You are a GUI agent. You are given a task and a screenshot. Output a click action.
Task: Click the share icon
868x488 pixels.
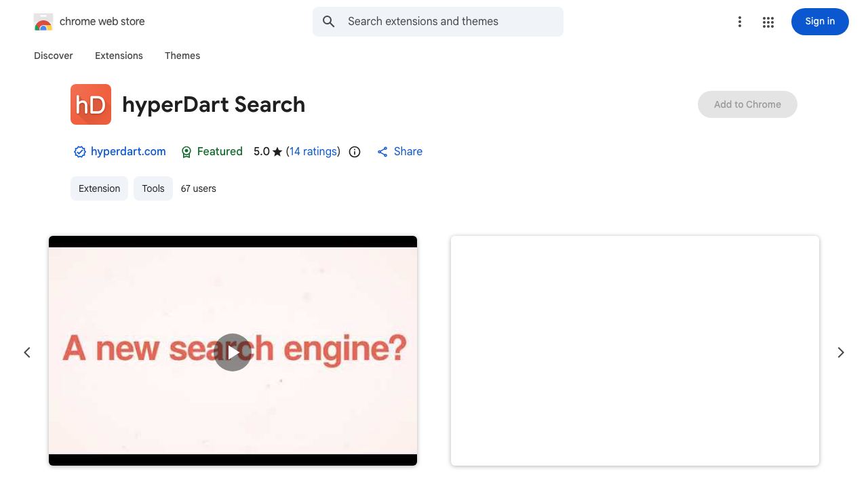[x=382, y=152]
